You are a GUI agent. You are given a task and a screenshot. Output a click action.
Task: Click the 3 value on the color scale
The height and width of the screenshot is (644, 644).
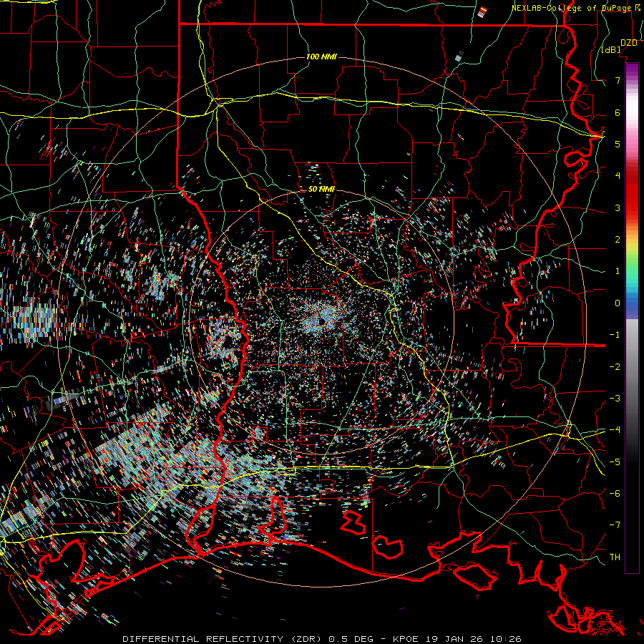coord(618,208)
